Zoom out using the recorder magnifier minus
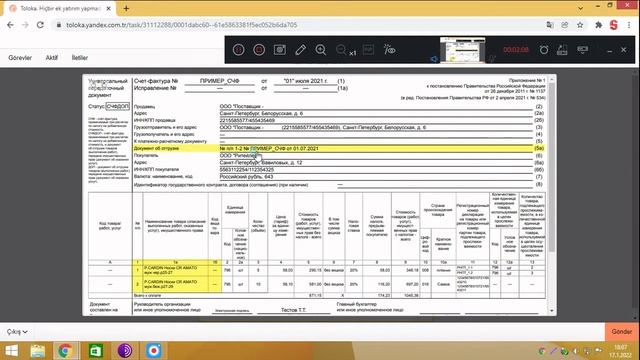640x360 pixels. pyautogui.click(x=341, y=50)
